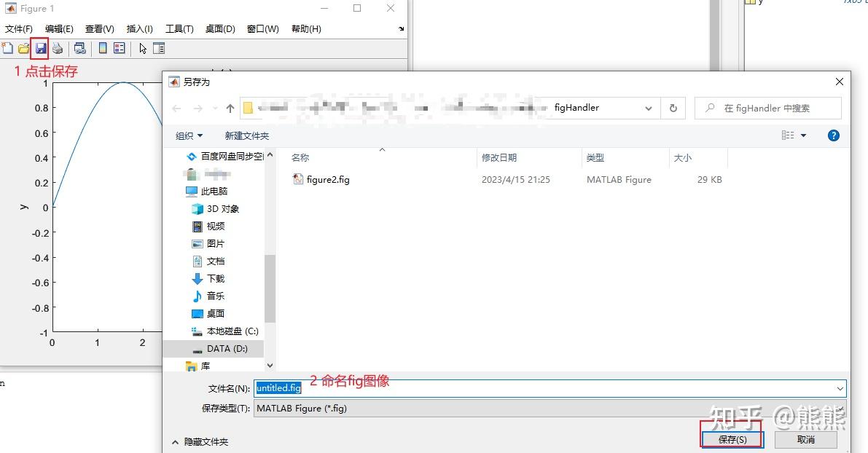
Task: Click the help question mark in the dialog
Action: 833,135
